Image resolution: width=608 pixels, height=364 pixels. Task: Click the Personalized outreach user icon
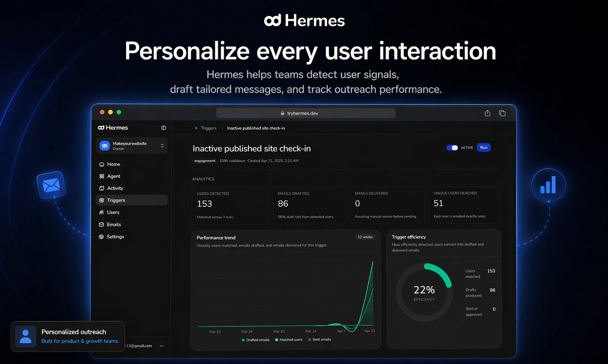26,336
